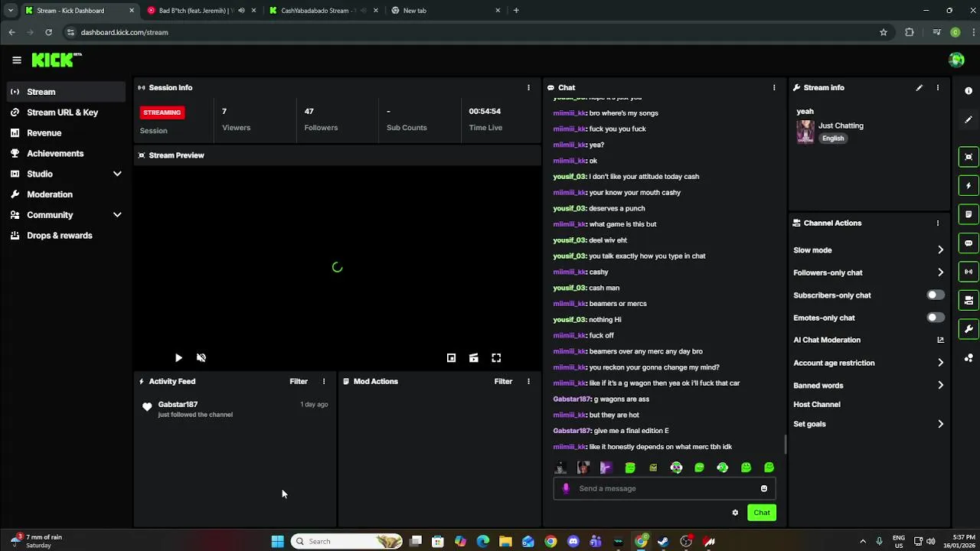
Task: Open Stream URL & Key page
Action: pyautogui.click(x=66, y=112)
